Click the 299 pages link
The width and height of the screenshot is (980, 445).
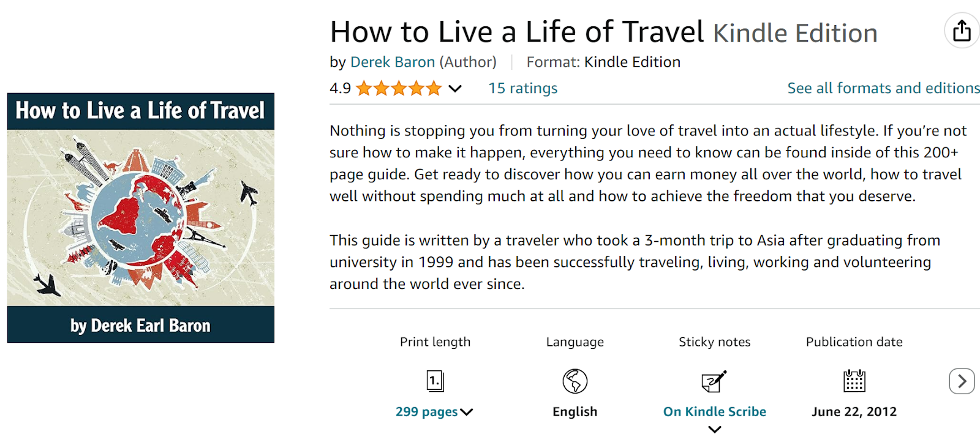click(426, 411)
